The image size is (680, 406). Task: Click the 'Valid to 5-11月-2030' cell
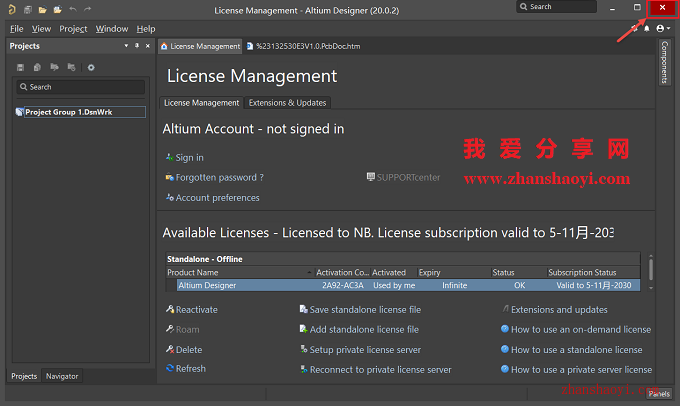tap(594, 285)
